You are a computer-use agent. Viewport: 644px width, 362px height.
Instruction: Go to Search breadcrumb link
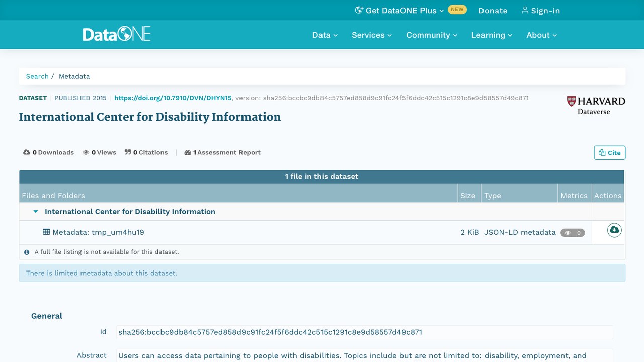(x=37, y=76)
